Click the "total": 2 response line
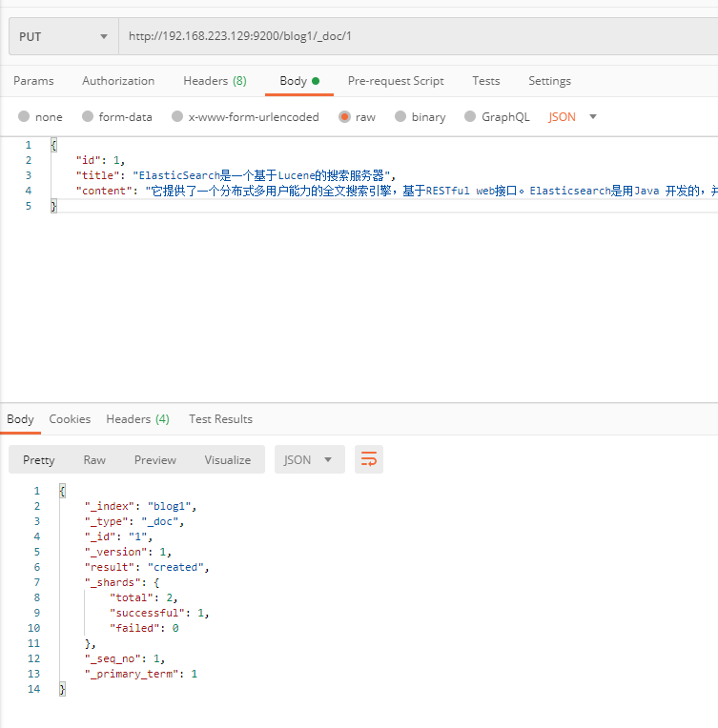Screen dimensions: 718x728 (144, 598)
